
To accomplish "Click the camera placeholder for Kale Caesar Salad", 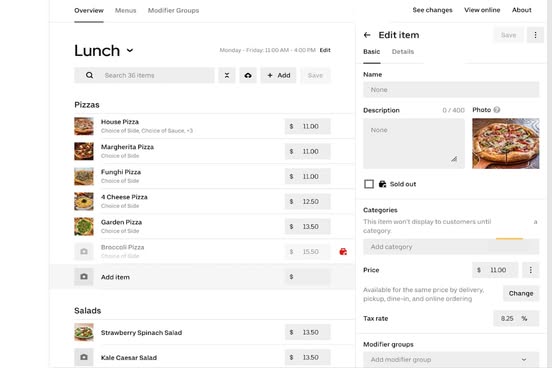I will (84, 357).
